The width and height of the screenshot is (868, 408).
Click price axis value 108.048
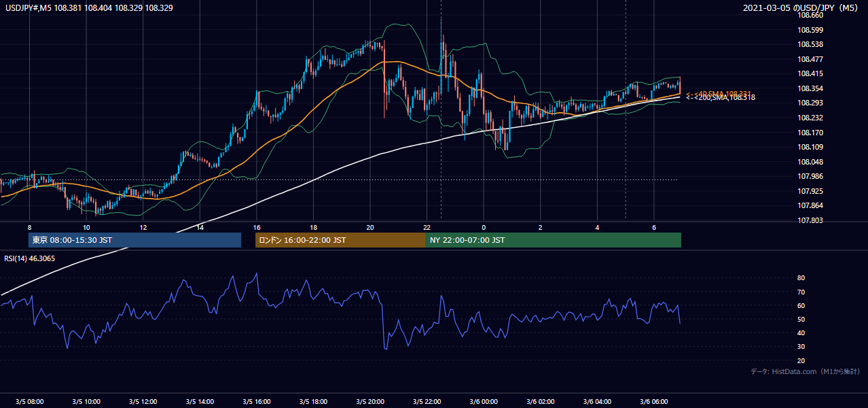(810, 162)
